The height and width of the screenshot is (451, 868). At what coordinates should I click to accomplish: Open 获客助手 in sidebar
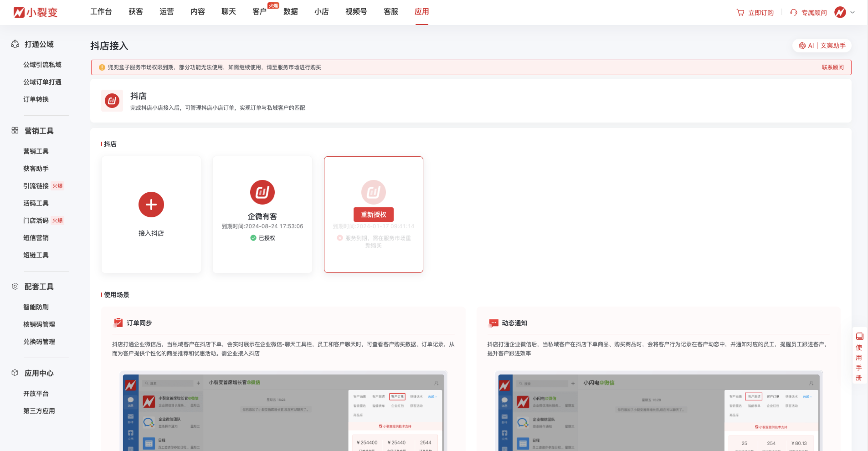tap(36, 169)
